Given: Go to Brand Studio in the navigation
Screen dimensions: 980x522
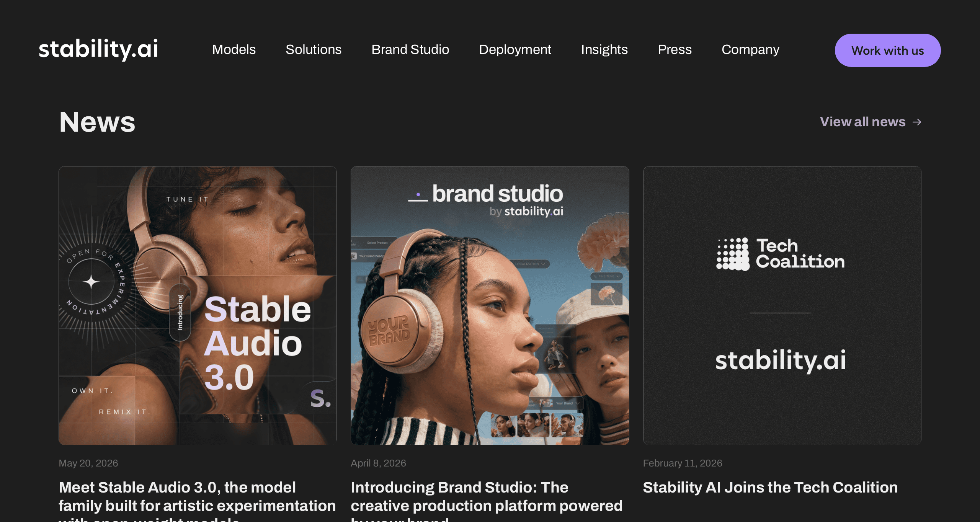Looking at the screenshot, I should click(410, 49).
